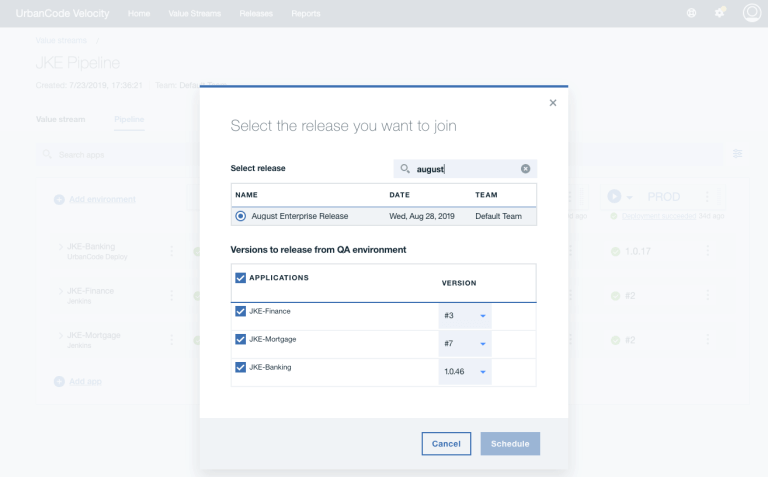This screenshot has width=768, height=477.
Task: Switch to the Value stream tab
Action: pos(60,119)
